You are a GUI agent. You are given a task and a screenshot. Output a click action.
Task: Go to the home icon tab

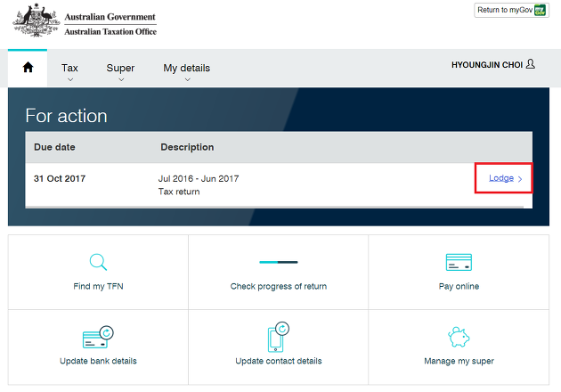[x=28, y=68]
